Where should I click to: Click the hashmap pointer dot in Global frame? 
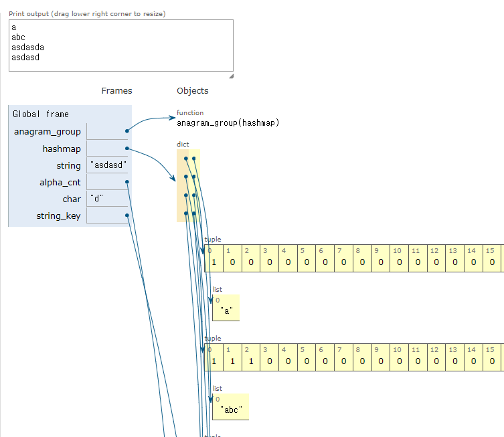pyautogui.click(x=127, y=148)
